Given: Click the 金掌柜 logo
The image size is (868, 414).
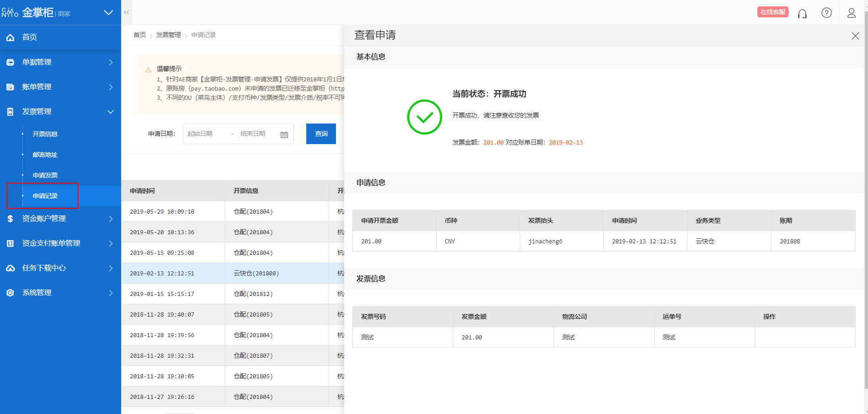Looking at the screenshot, I should 36,12.
